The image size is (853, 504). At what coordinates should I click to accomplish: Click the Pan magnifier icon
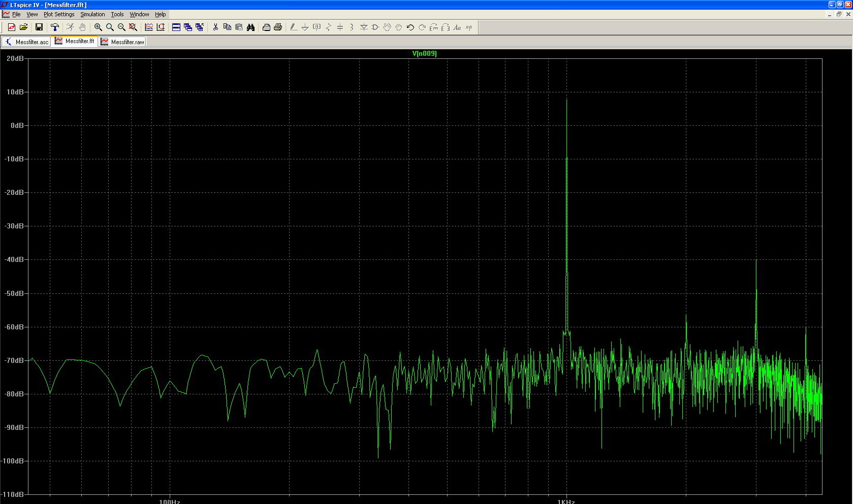click(110, 27)
